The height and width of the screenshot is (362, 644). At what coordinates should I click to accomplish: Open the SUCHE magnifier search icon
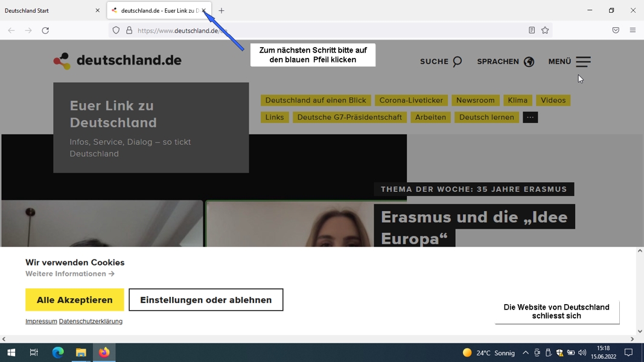(457, 62)
